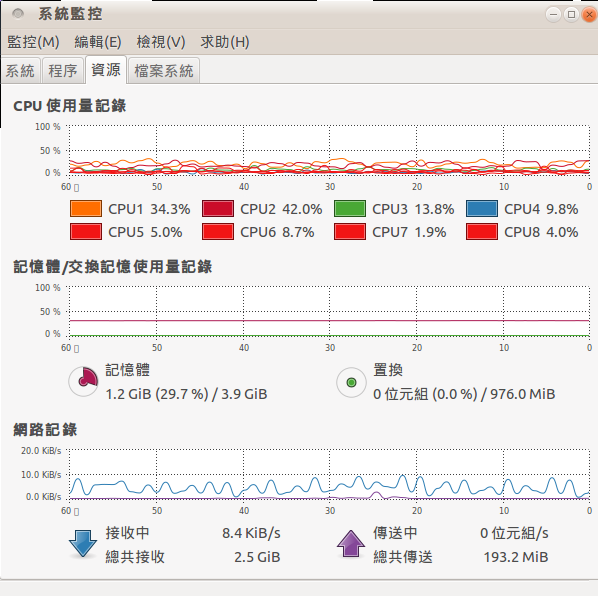Click the purple sending arrow icon
Image resolution: width=598 pixels, height=596 pixels.
click(x=351, y=543)
